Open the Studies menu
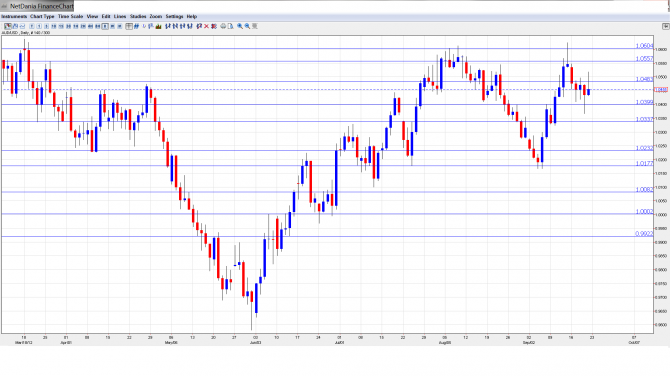This screenshot has width=670, height=376. click(x=138, y=17)
